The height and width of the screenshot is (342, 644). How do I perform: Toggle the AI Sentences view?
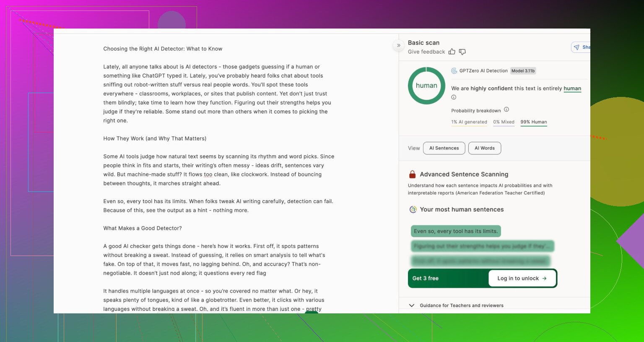tap(444, 148)
